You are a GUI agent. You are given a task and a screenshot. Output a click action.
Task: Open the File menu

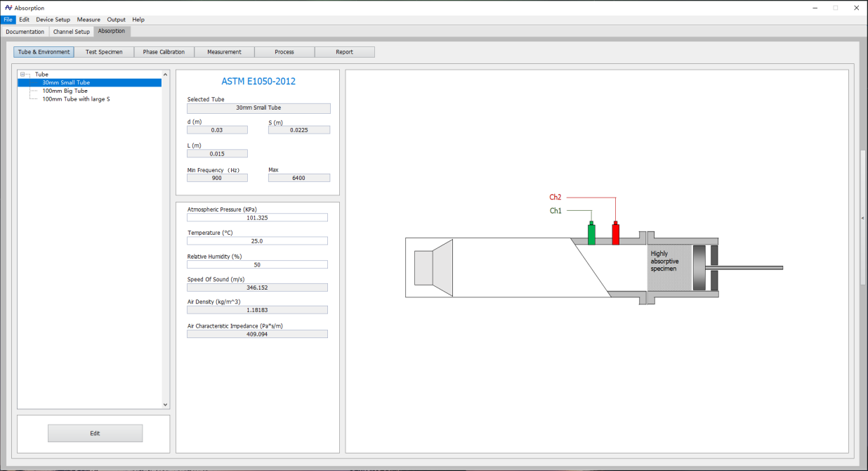coord(8,20)
